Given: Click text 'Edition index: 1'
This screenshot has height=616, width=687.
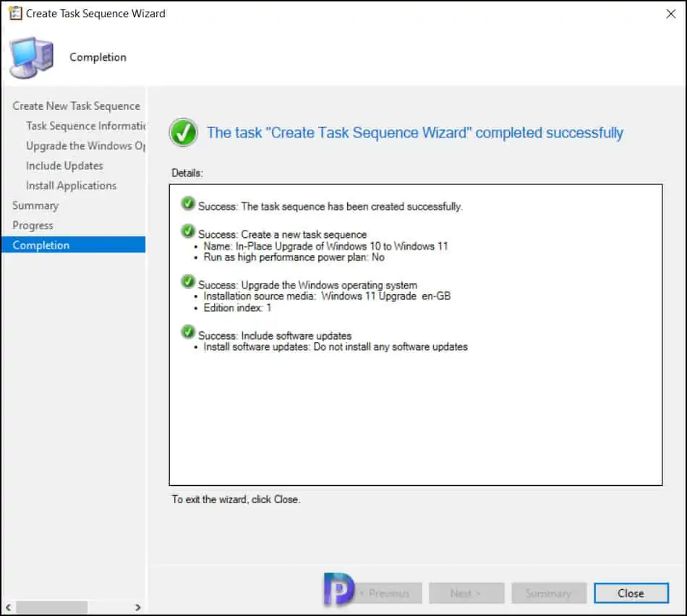Looking at the screenshot, I should tap(237, 307).
